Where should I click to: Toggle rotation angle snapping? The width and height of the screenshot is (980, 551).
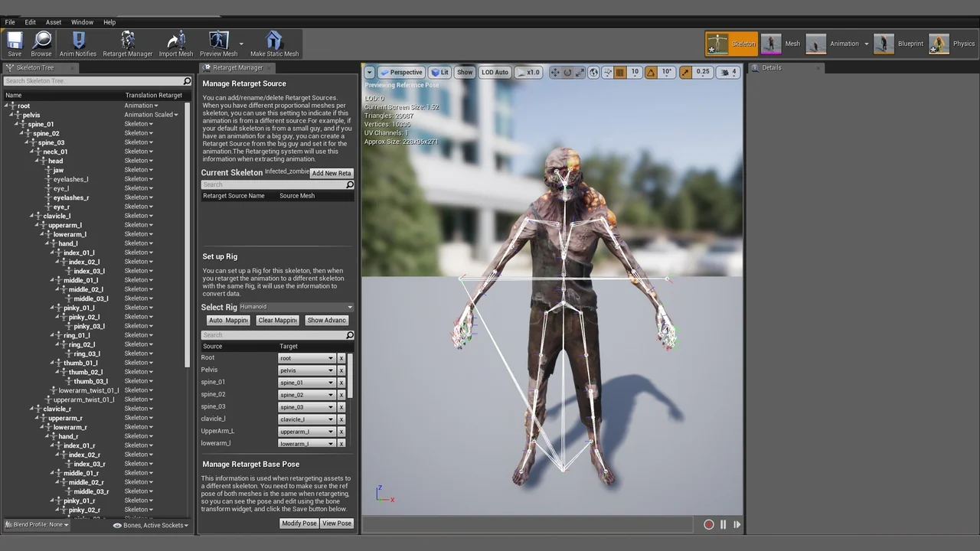pos(651,72)
